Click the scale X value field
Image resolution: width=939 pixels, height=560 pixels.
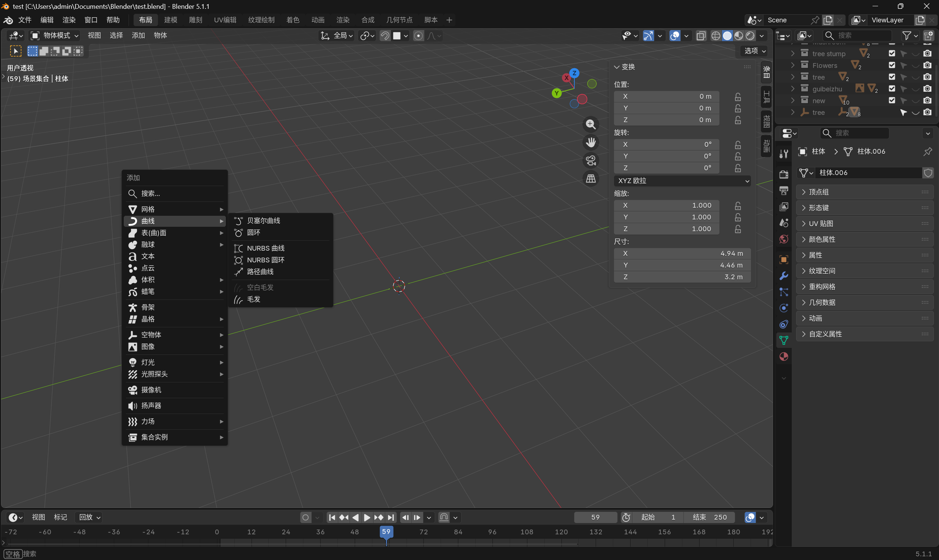click(666, 205)
